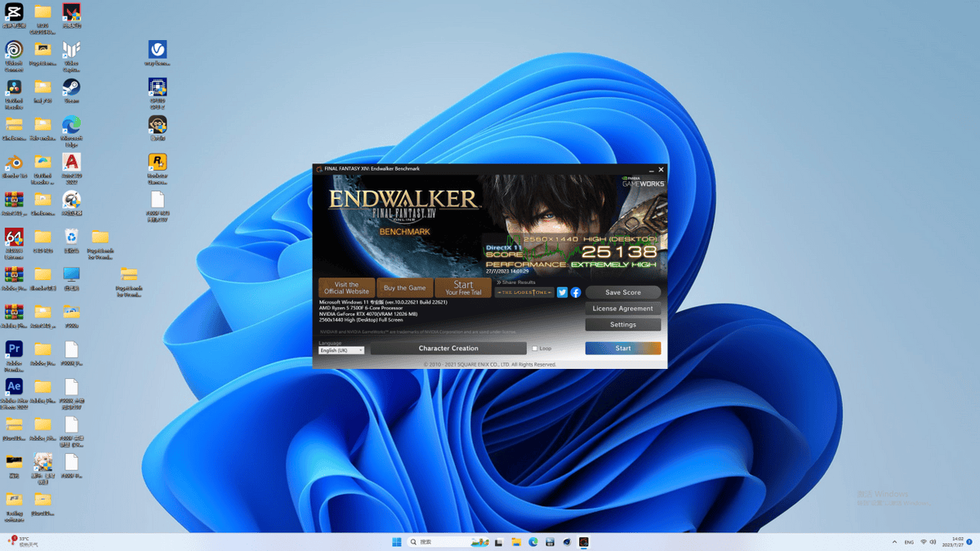Select the DaVinci Resolve desktop shortcut
This screenshot has height=551, width=980.
tap(14, 93)
